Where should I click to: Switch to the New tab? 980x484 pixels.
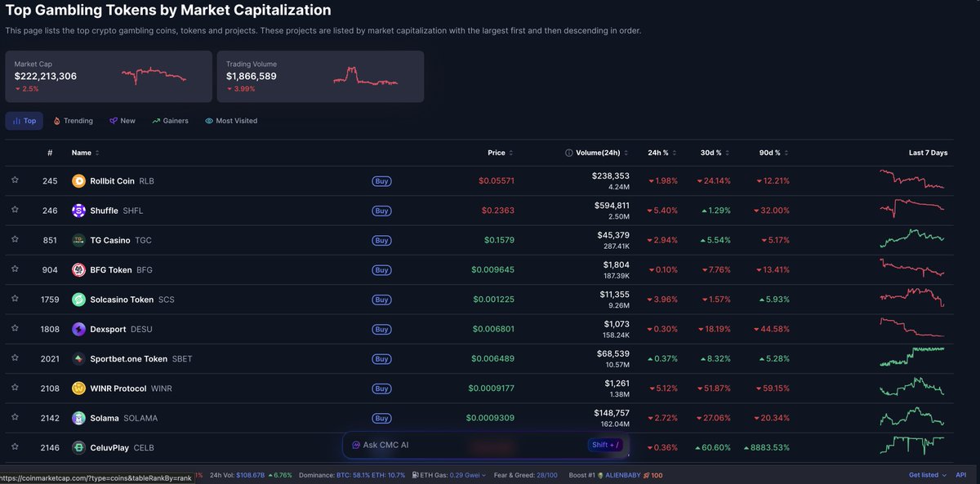pos(122,121)
